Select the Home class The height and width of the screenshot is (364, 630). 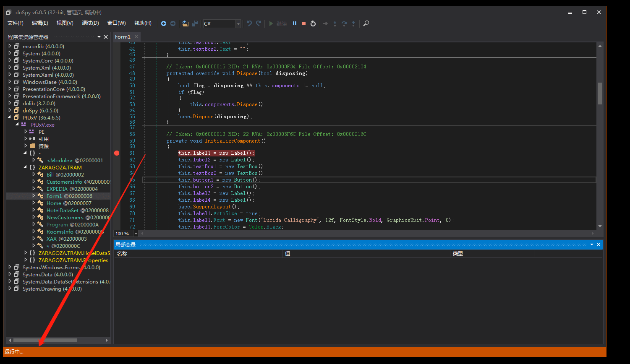click(69, 203)
